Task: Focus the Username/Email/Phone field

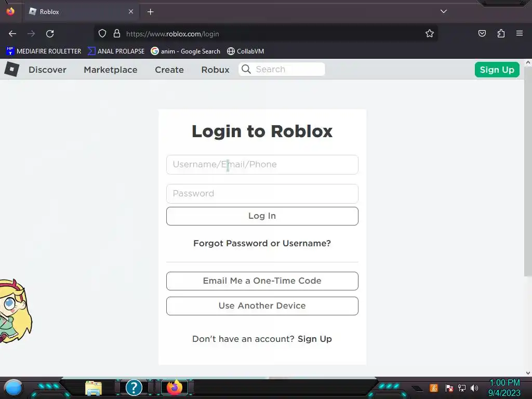Action: [x=262, y=165]
